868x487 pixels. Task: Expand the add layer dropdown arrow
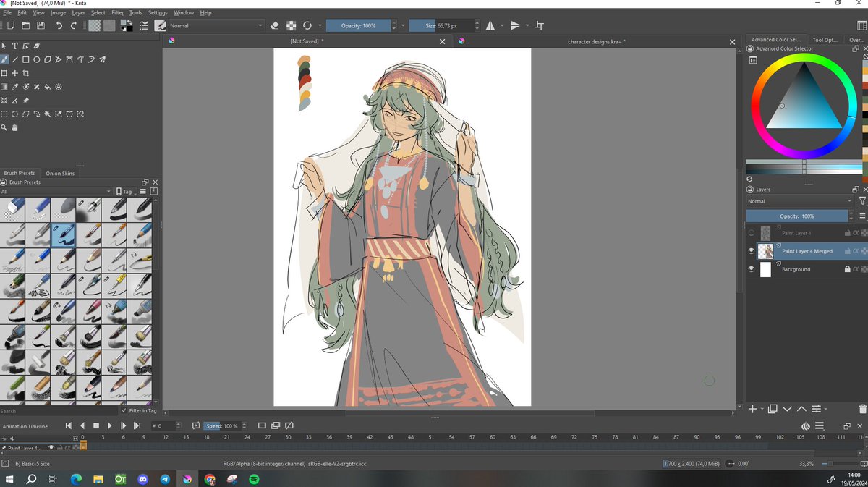tap(762, 409)
